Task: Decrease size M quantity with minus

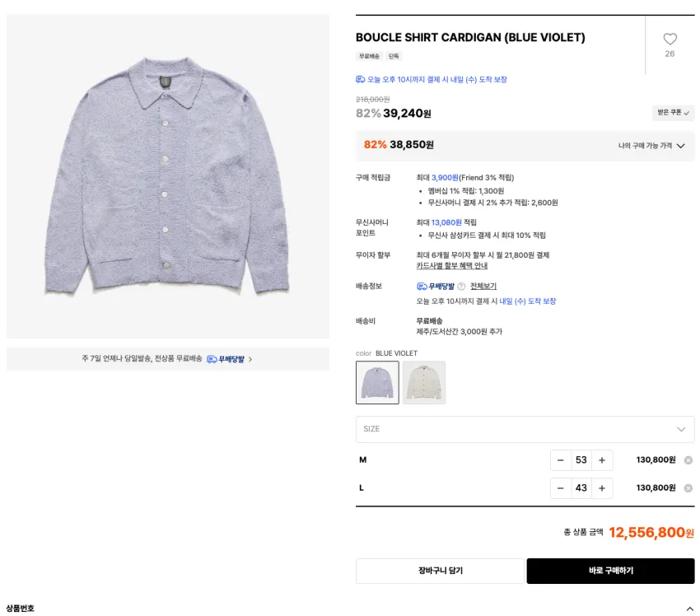Action: [561, 460]
